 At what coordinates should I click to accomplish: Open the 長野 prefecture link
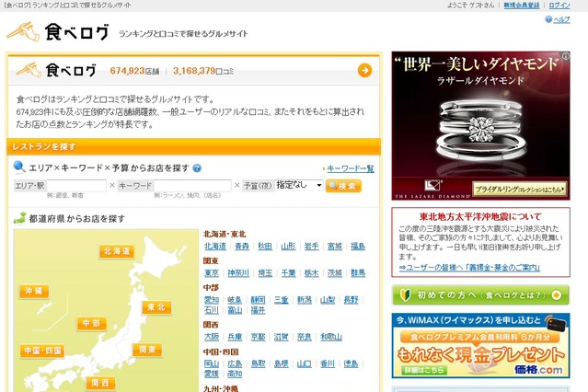[351, 300]
